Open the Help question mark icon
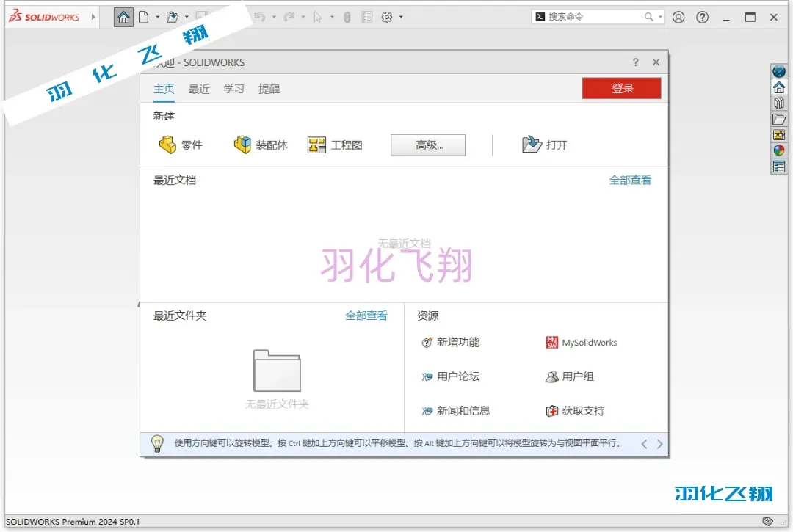 point(702,17)
